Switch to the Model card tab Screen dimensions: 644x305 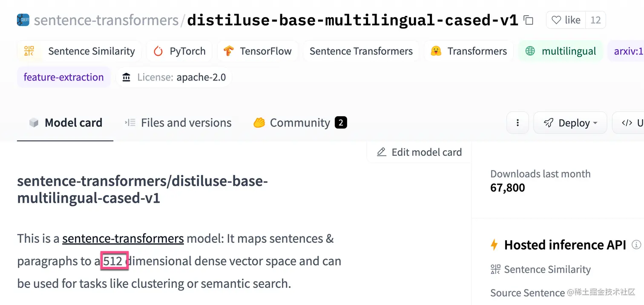click(x=65, y=123)
